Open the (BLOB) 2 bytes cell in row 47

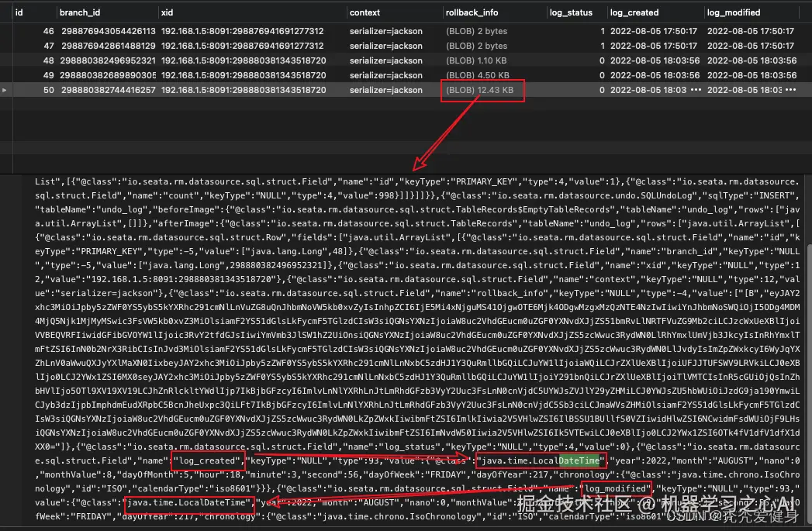tap(476, 46)
